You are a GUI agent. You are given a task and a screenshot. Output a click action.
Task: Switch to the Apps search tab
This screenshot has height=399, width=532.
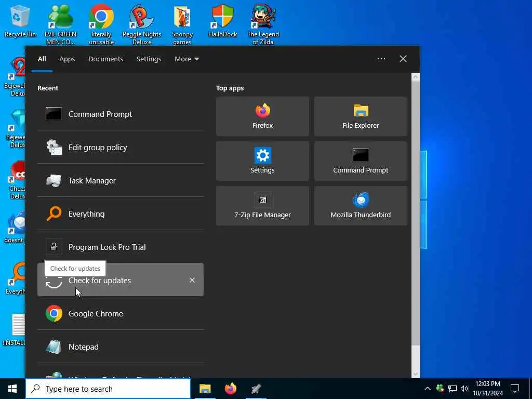click(67, 59)
